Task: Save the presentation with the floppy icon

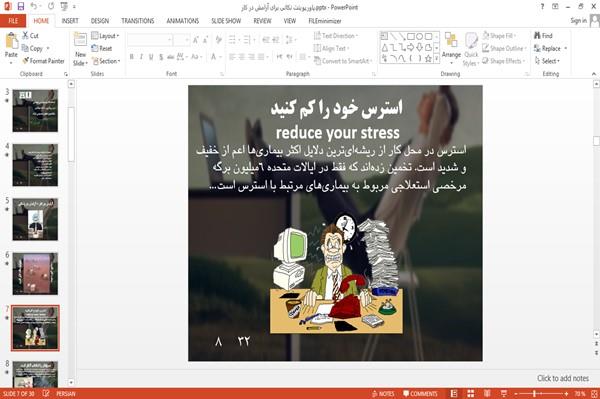Action: click(21, 7)
